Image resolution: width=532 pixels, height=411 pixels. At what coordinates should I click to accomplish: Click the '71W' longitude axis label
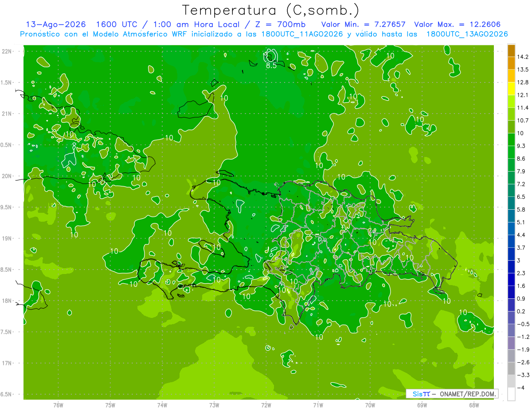pos(318,405)
